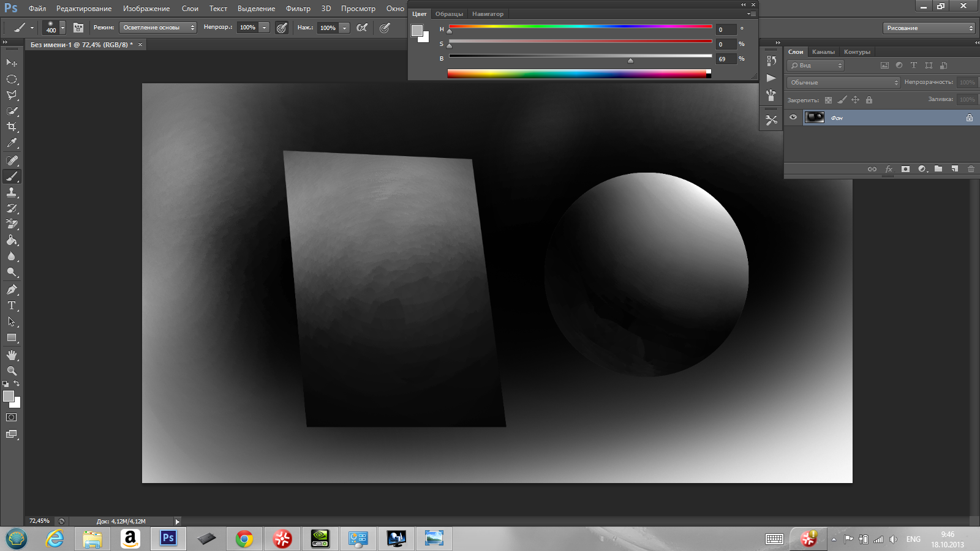Switch to the Образцы tab
The height and width of the screenshot is (551, 980).
point(449,14)
